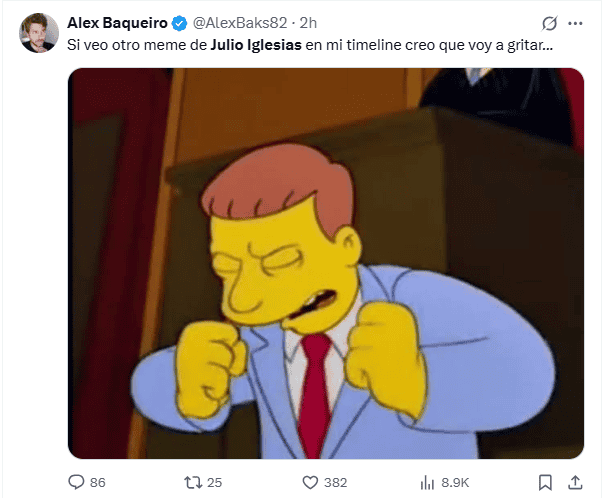Screen dimensions: 605x498
Task: Click the 86 replies count
Action: pyautogui.click(x=98, y=483)
